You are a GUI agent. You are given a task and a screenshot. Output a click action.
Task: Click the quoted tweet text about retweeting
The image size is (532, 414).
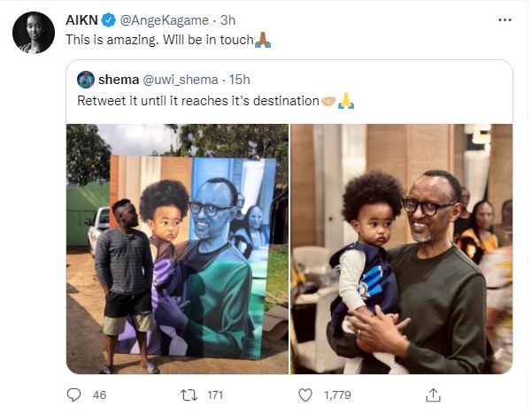pyautogui.click(x=197, y=101)
